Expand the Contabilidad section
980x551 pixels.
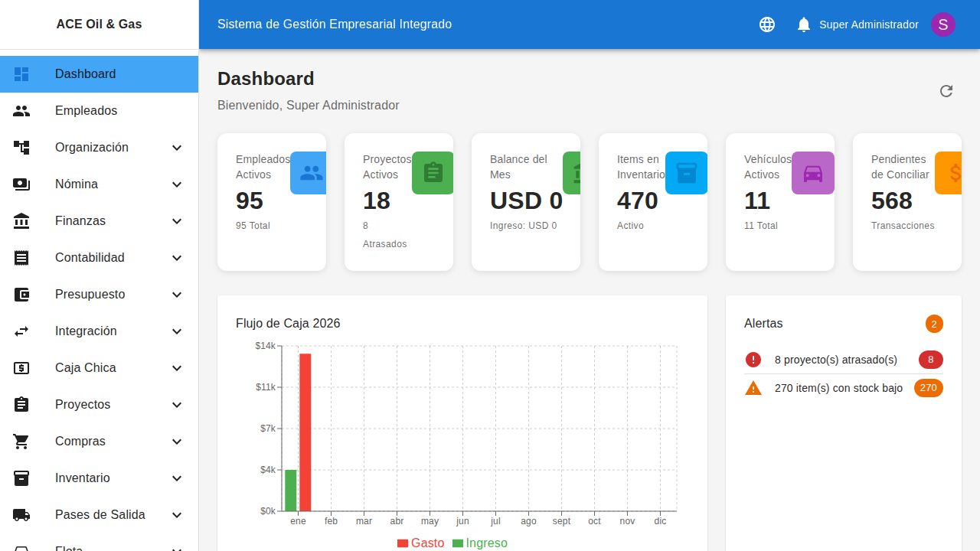click(177, 258)
